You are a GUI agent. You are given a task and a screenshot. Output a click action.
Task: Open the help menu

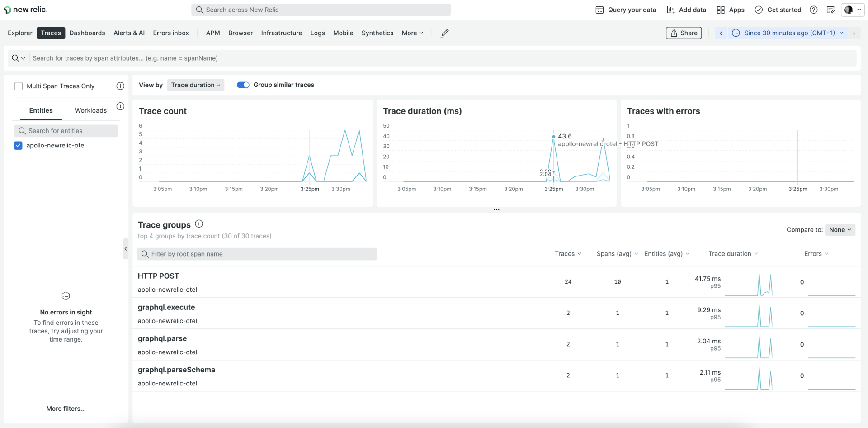click(x=813, y=10)
